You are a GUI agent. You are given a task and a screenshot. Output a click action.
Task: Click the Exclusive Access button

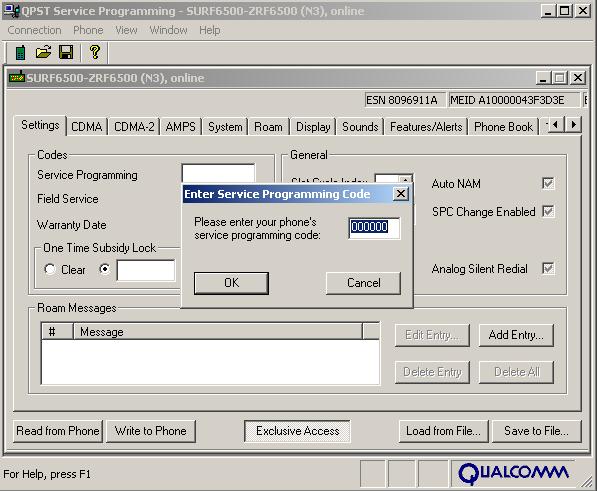coord(297,431)
